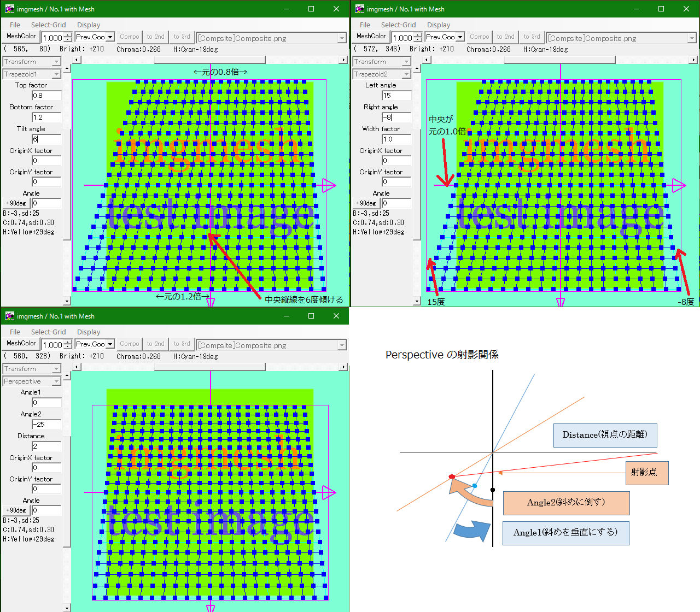Click left scroll arrow in bottom-left window's horizontal scrollbar

[77, 367]
